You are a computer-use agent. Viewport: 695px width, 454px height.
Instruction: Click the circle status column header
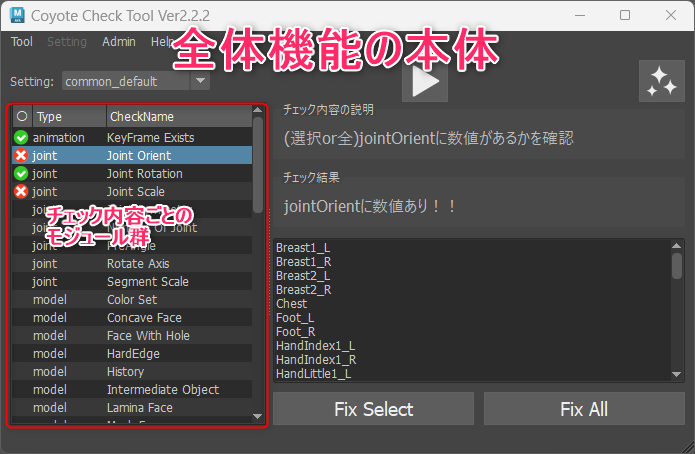coord(22,117)
